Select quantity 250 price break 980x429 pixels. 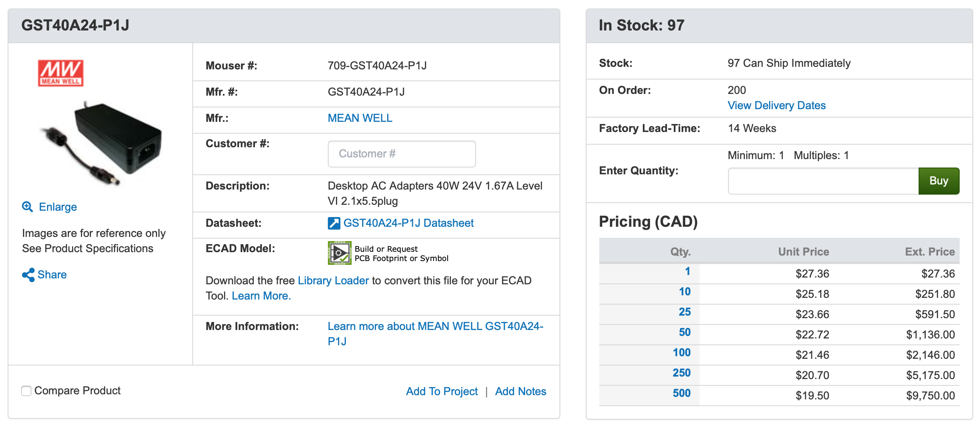pyautogui.click(x=681, y=373)
